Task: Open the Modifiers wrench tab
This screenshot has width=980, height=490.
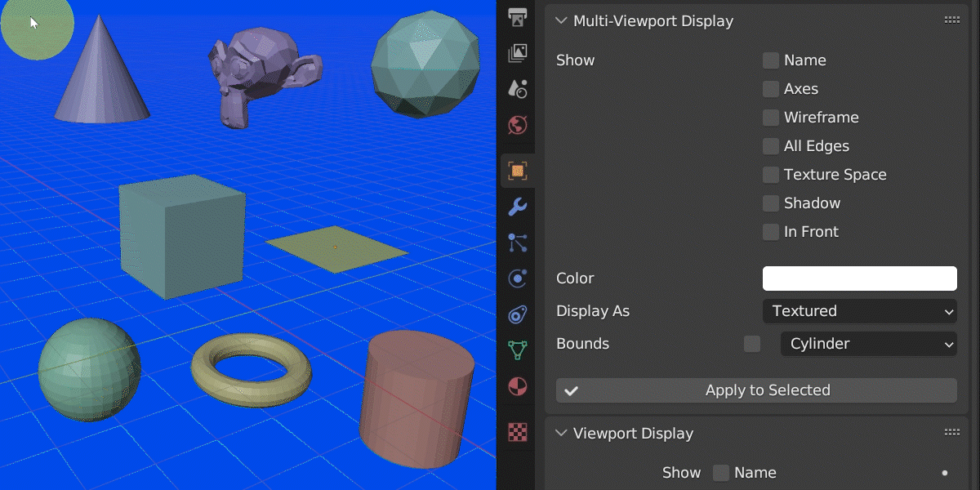Action: pos(517,207)
